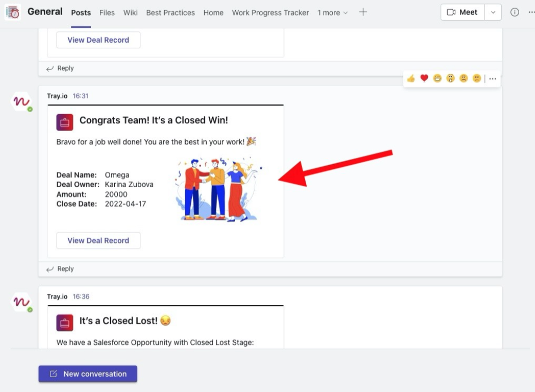
Task: React with the angry face emoji
Action: coord(477,79)
